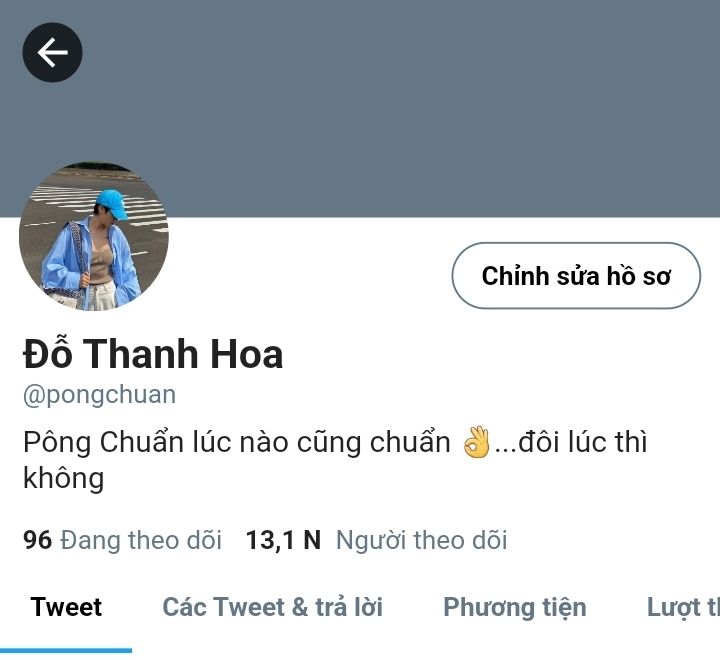The width and height of the screenshot is (720, 660).
Task: Click the bio text starting Pông Chuẩn
Action: coord(335,460)
